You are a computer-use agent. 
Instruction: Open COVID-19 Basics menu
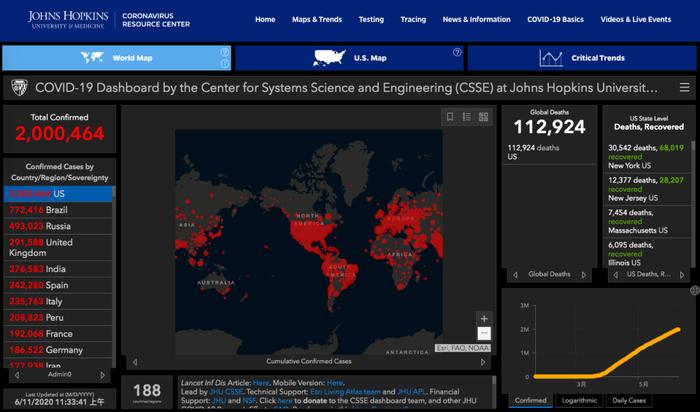[555, 20]
